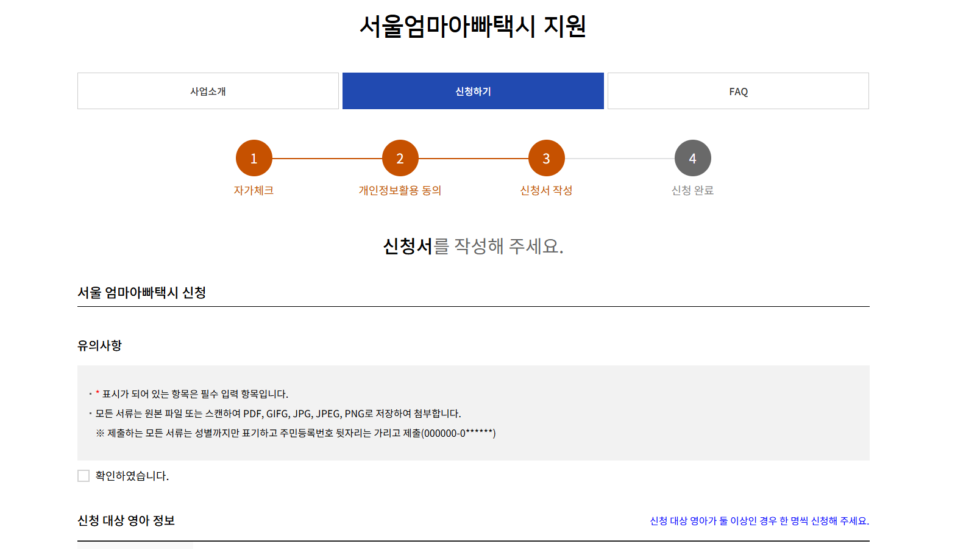Click the 신청 완료 step label
Viewport: 980px width, 549px height.
point(692,190)
